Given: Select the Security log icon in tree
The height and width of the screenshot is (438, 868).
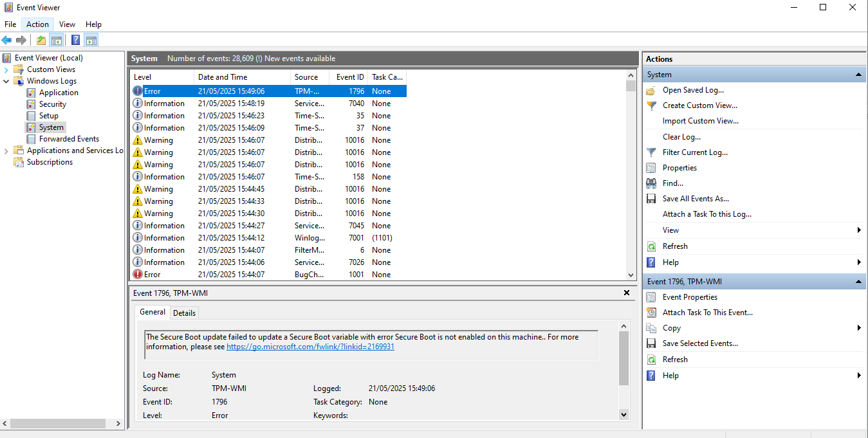Looking at the screenshot, I should [x=31, y=104].
